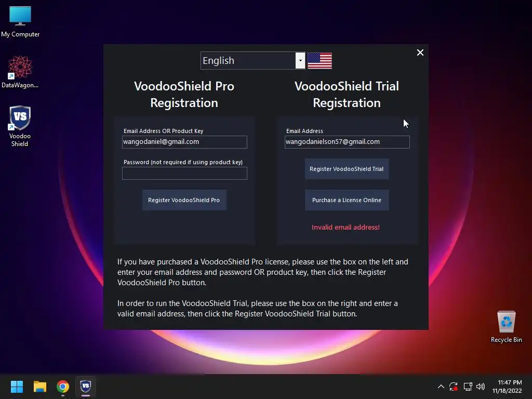
Task: Click the Pro email or product key field
Action: tap(184, 142)
